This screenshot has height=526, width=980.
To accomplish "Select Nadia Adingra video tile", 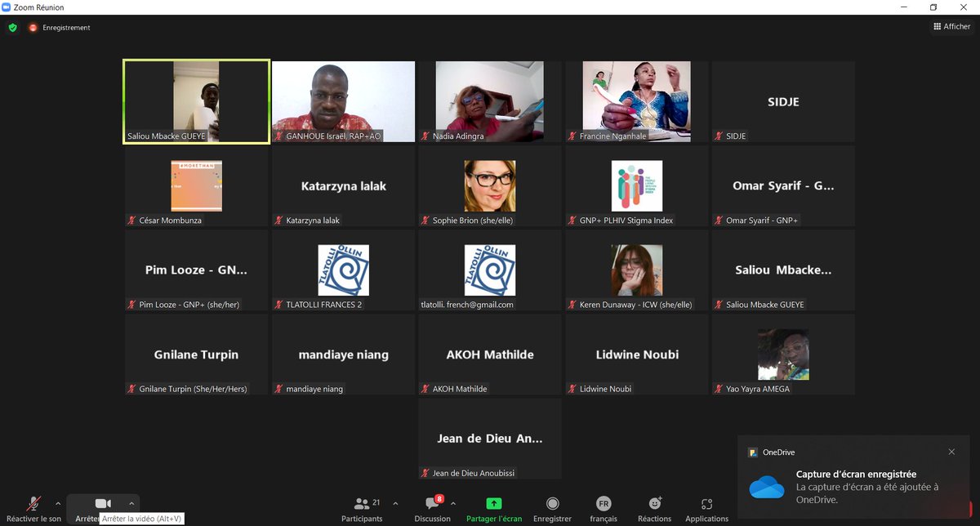I will pos(490,102).
